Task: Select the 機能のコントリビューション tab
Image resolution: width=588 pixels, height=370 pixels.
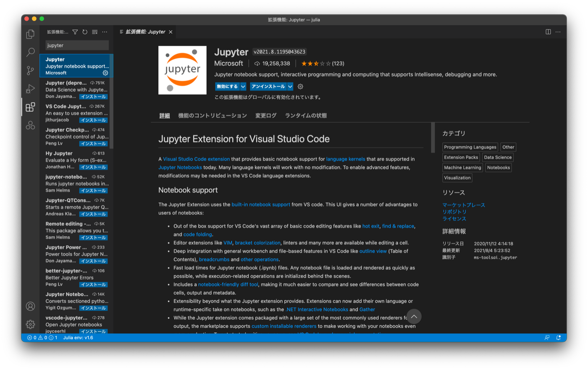Action: click(213, 116)
